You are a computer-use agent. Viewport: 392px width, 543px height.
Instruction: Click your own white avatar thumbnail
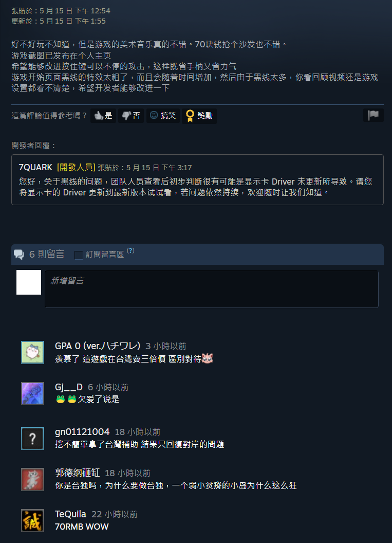[29, 282]
